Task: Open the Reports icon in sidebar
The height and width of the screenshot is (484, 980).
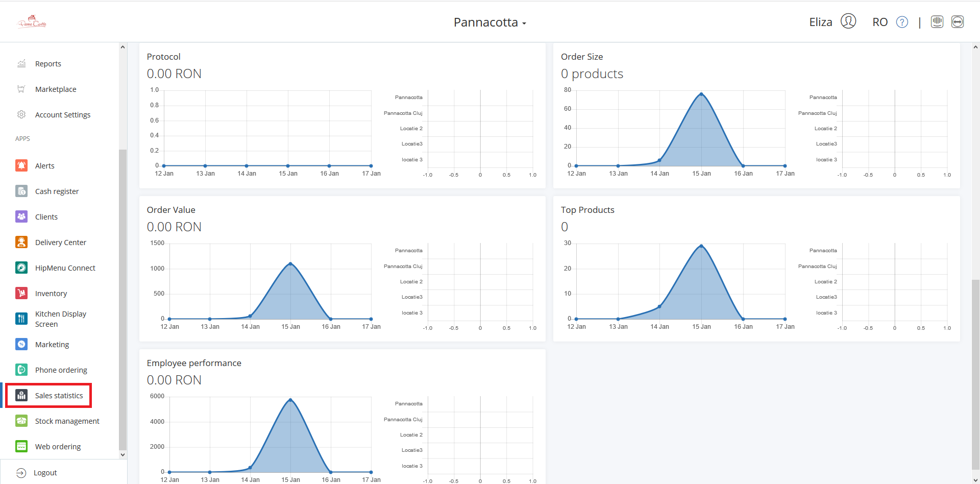Action: coord(21,64)
